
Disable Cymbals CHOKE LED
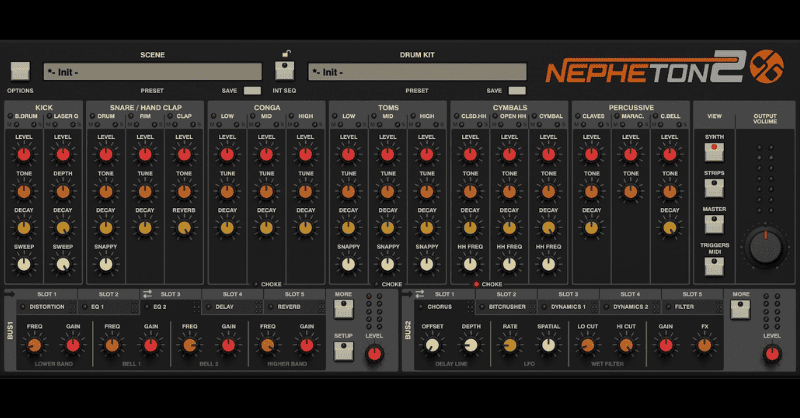point(477,284)
